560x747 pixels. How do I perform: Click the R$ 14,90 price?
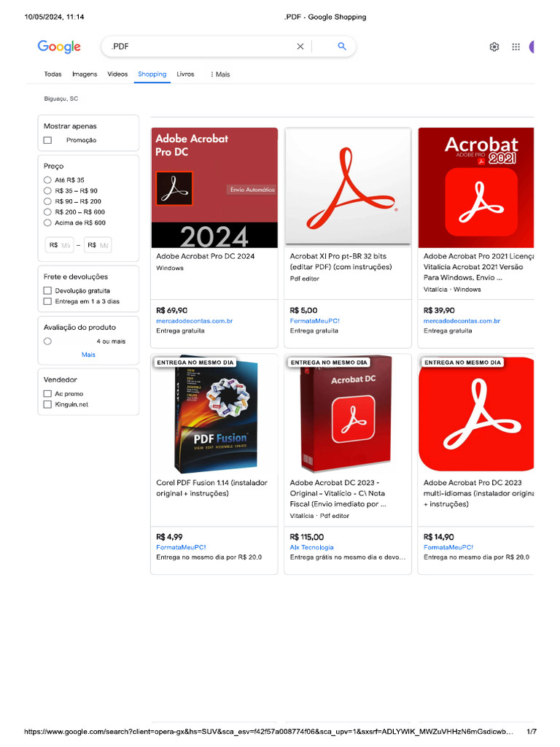click(438, 537)
